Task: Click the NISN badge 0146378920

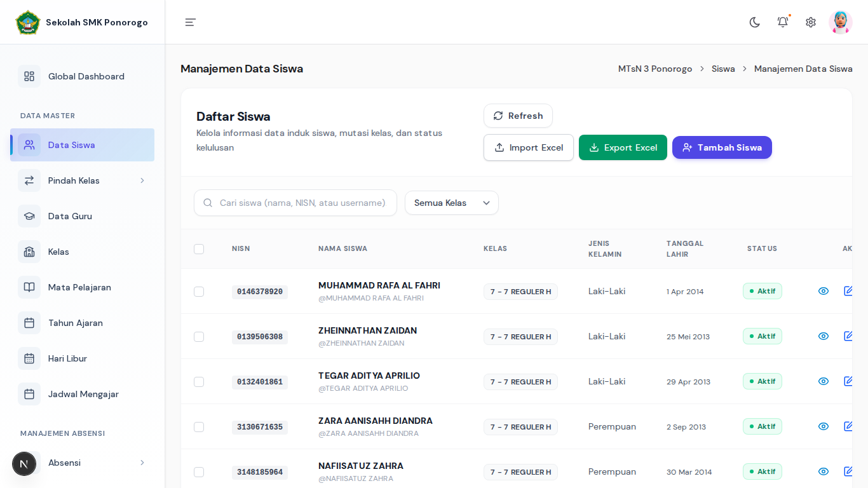Action: (260, 292)
